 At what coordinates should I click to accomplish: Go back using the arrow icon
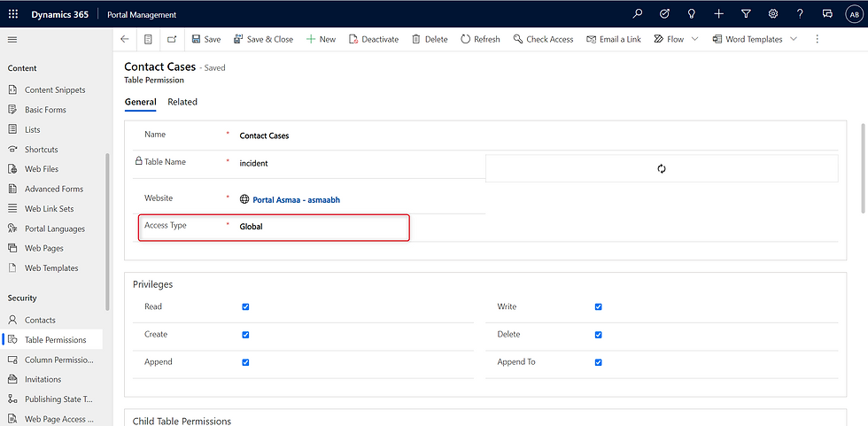click(125, 39)
